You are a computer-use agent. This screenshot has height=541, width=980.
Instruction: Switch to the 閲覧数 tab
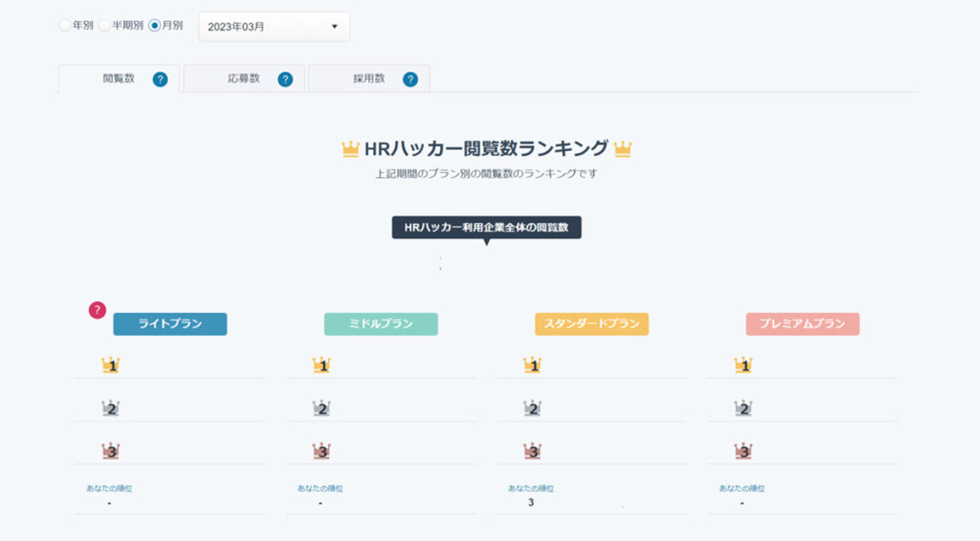coord(119,79)
